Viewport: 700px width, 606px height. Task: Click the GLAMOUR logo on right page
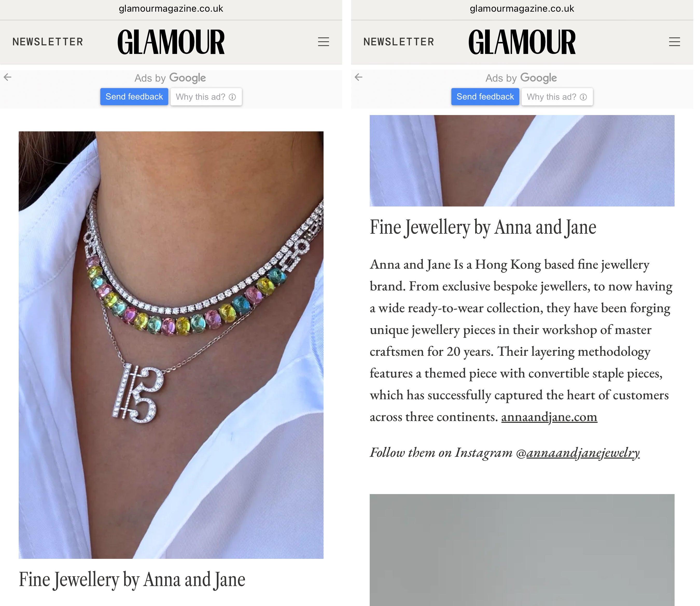[522, 42]
